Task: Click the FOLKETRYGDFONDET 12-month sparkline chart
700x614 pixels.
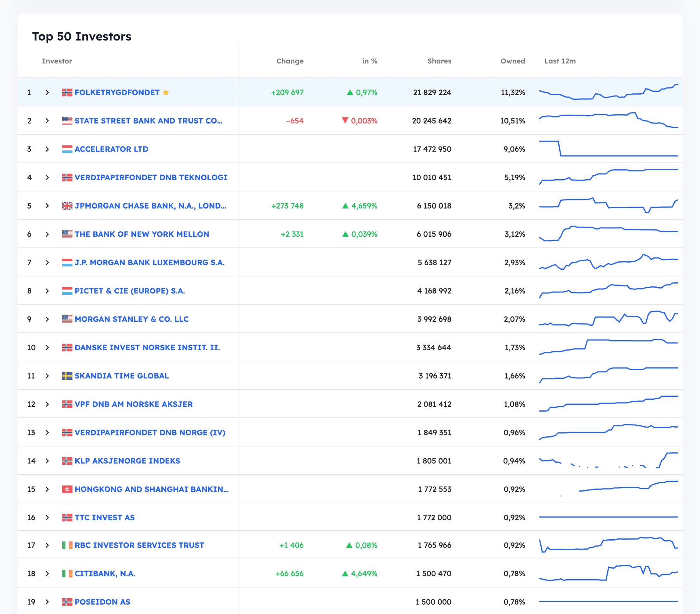Action: [609, 92]
